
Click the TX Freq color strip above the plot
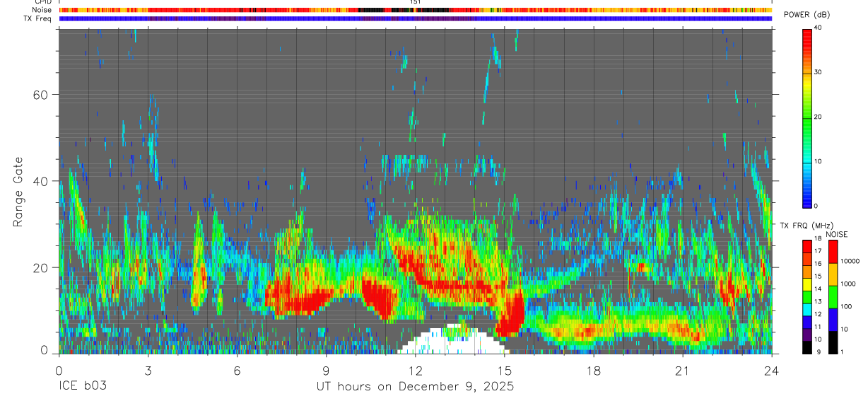415,18
